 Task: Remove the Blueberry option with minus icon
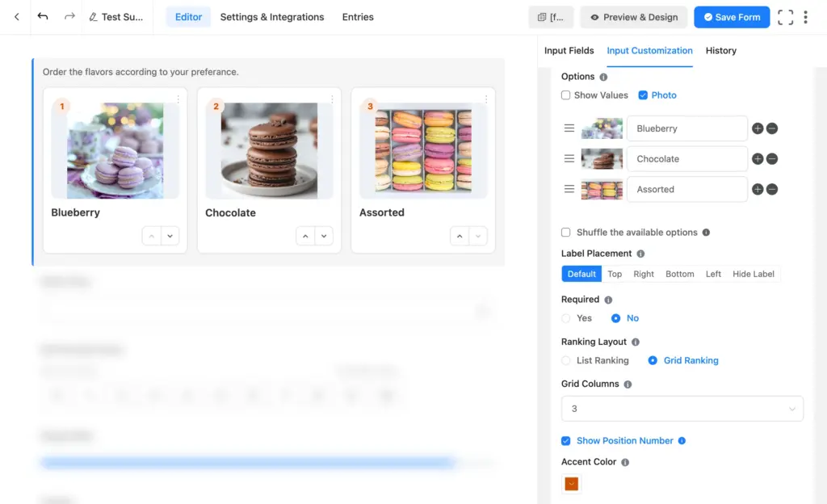click(771, 128)
